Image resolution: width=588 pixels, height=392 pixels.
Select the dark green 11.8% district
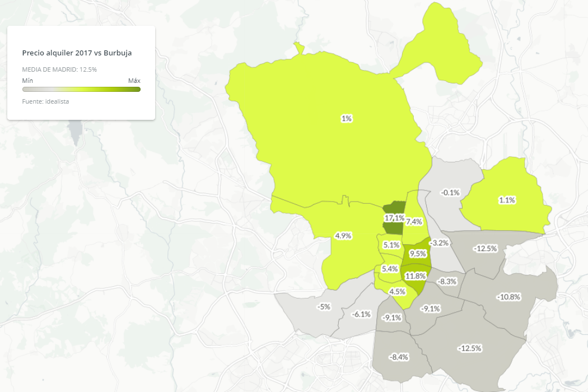[x=416, y=275]
